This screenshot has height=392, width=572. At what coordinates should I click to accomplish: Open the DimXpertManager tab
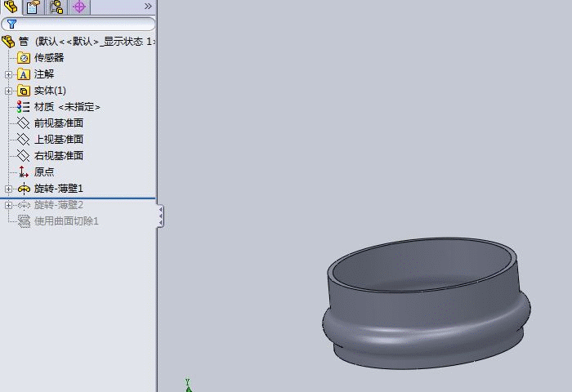click(x=79, y=7)
